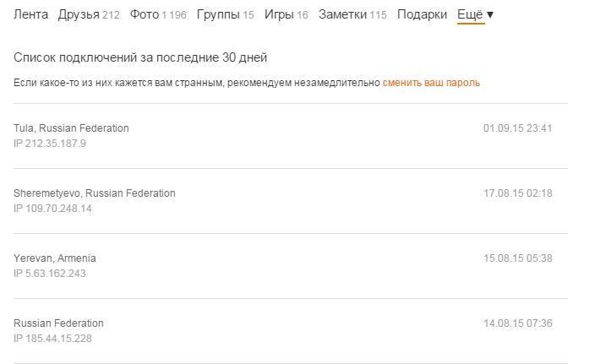Click the 01.09.15 23:41 timestamp

coord(517,128)
